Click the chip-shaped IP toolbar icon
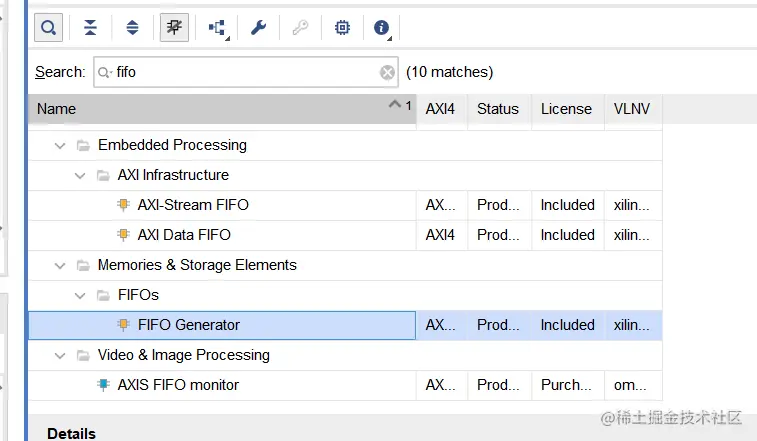The width and height of the screenshot is (757, 441). [x=342, y=28]
